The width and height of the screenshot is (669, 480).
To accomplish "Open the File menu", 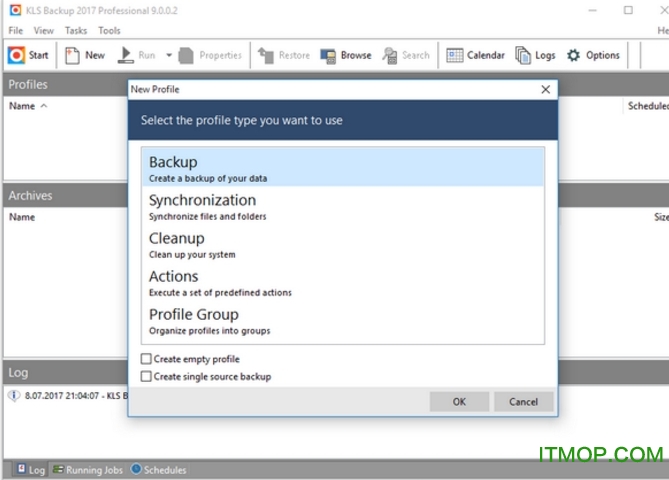I will tap(15, 31).
